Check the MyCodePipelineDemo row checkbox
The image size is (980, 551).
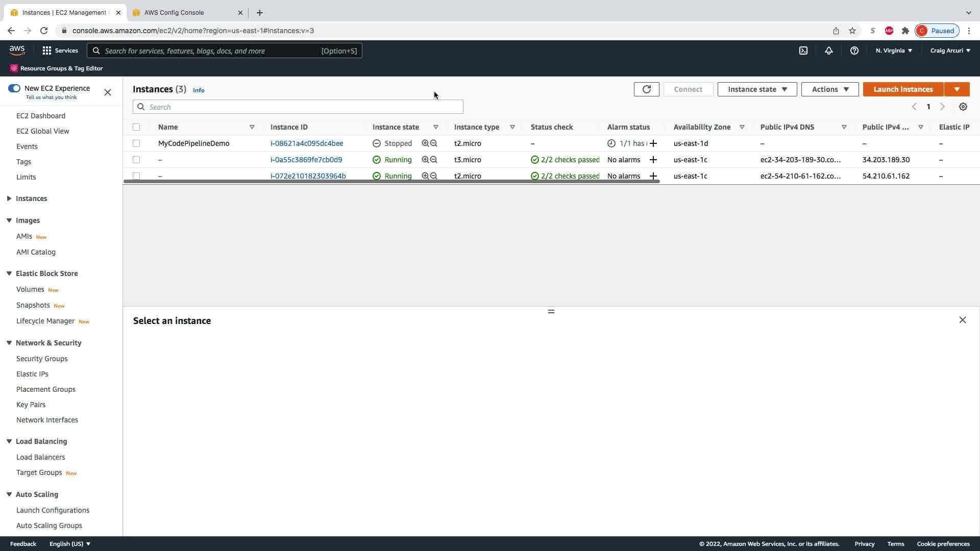point(136,143)
